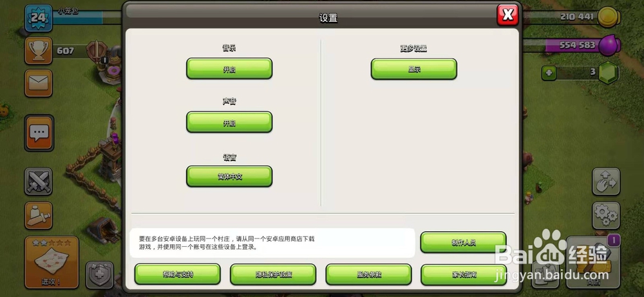Click the crossed swords icon
Screen dimensions: 644x297
[38, 181]
